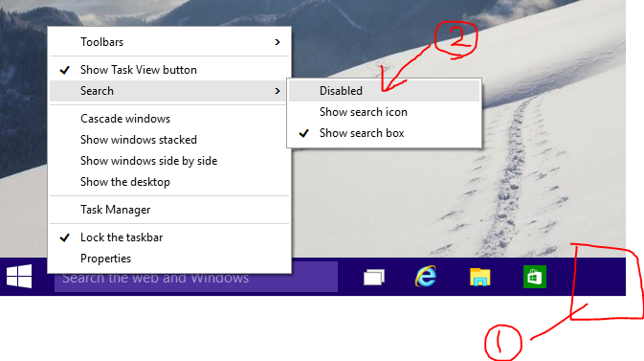644x361 pixels.
Task: Select Show windows stacked
Action: [169, 140]
